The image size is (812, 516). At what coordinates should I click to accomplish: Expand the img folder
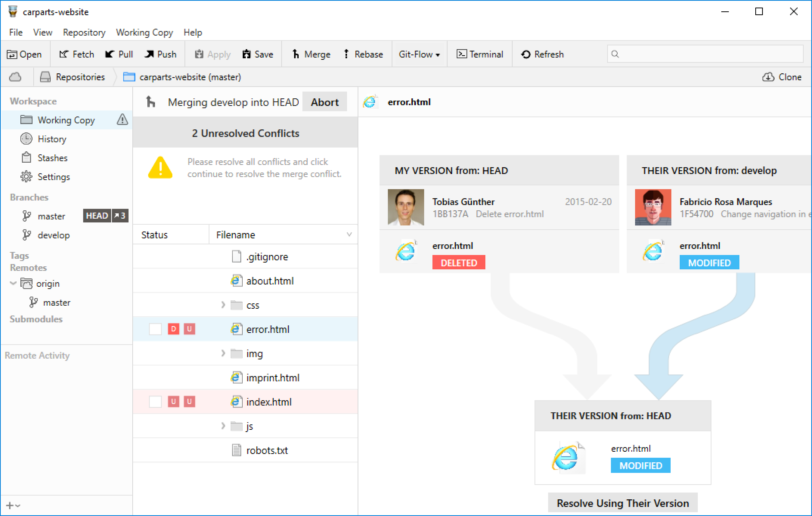pyautogui.click(x=223, y=353)
